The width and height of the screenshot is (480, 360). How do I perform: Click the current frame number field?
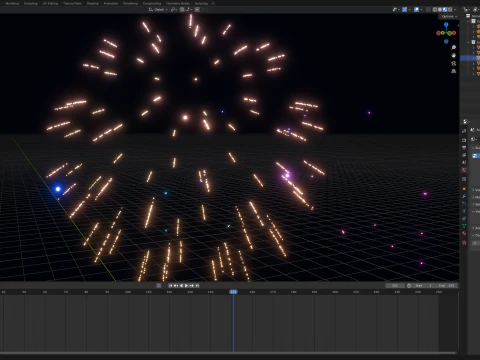coord(395,285)
